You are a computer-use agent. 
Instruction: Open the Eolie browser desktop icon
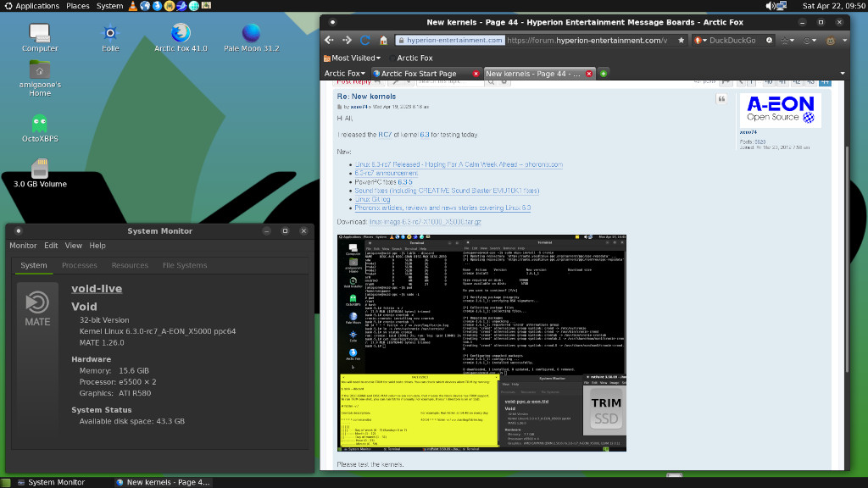[x=110, y=37]
